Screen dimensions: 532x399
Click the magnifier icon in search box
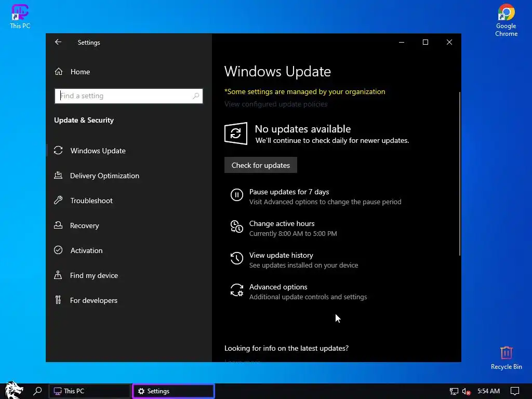click(196, 96)
